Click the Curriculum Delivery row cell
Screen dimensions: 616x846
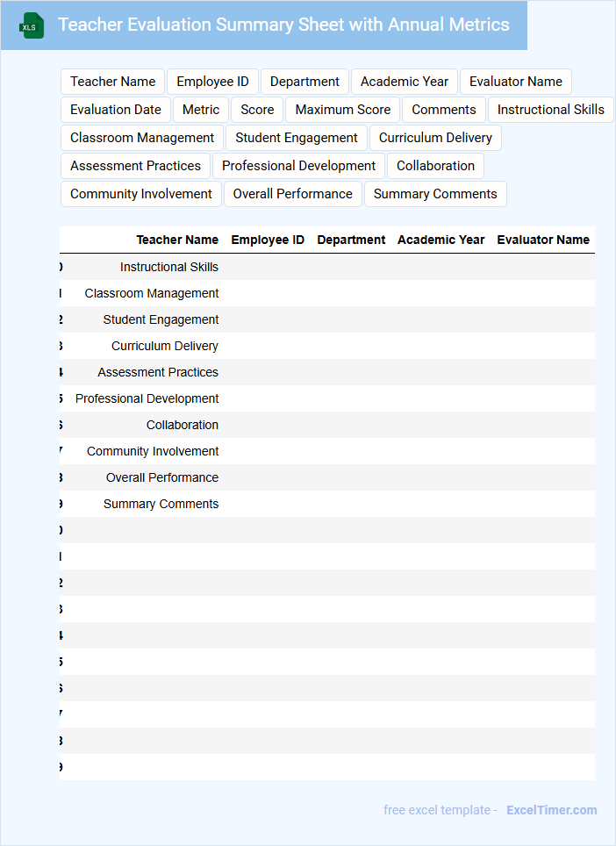click(165, 346)
